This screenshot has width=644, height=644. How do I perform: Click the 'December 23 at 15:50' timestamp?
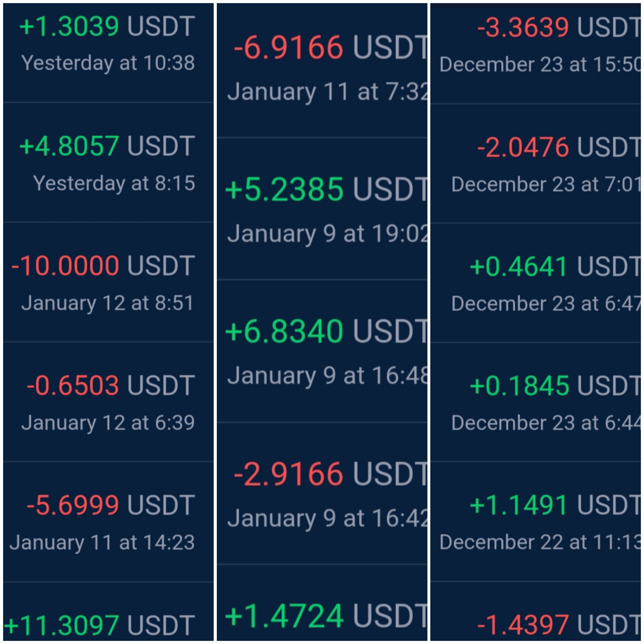pos(540,64)
